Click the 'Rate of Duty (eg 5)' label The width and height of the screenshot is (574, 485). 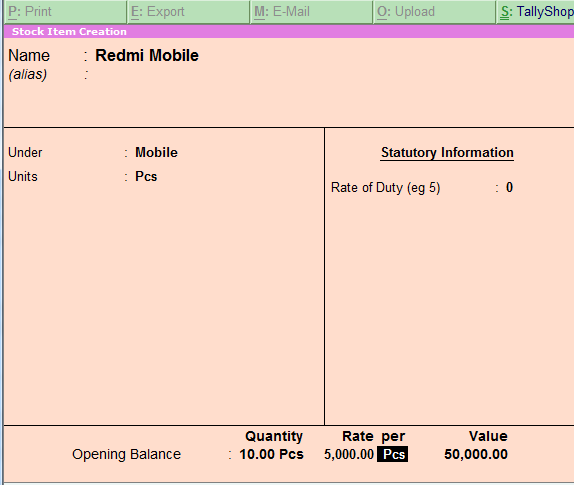[x=385, y=188]
